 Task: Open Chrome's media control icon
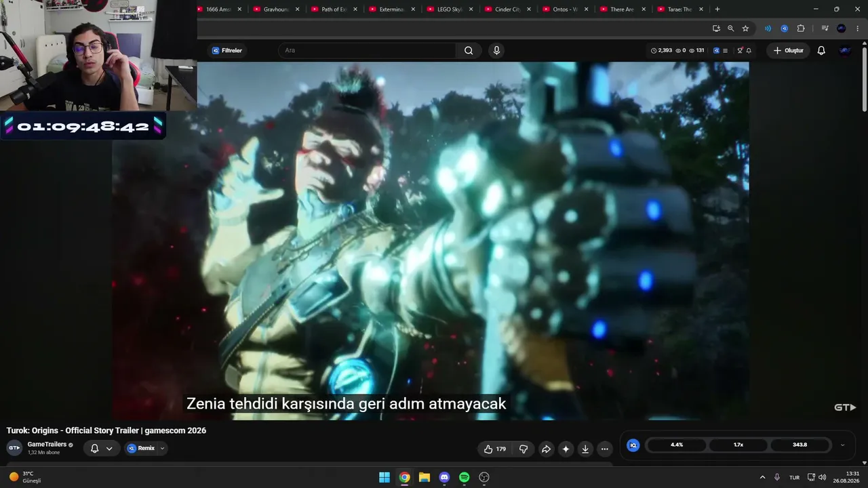(825, 28)
